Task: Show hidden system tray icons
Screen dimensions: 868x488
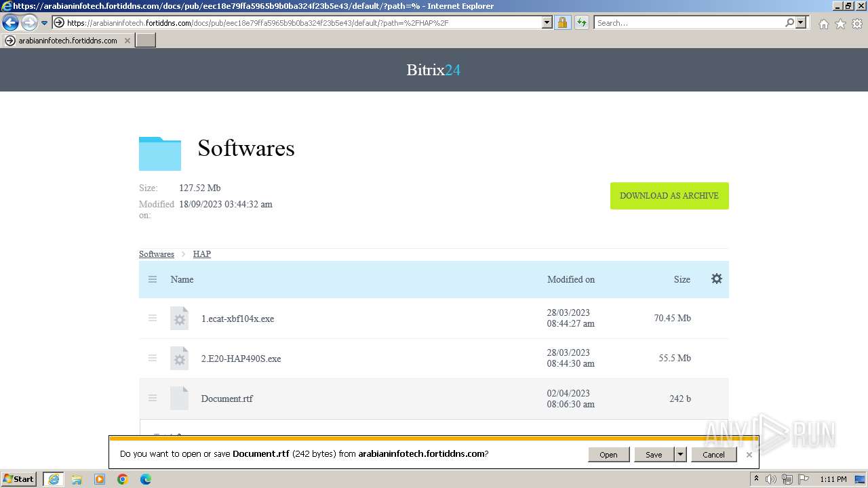Action: click(756, 479)
